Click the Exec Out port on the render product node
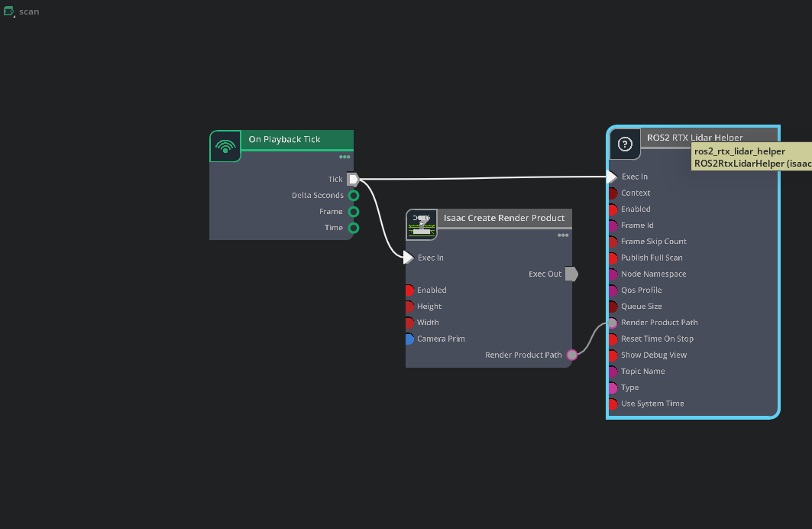The height and width of the screenshot is (529, 812). [571, 274]
